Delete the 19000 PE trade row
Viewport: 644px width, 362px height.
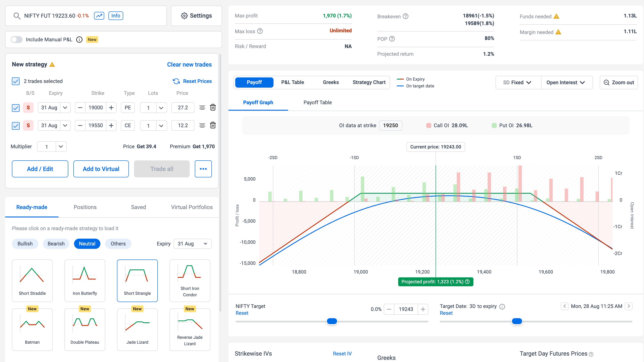213,107
